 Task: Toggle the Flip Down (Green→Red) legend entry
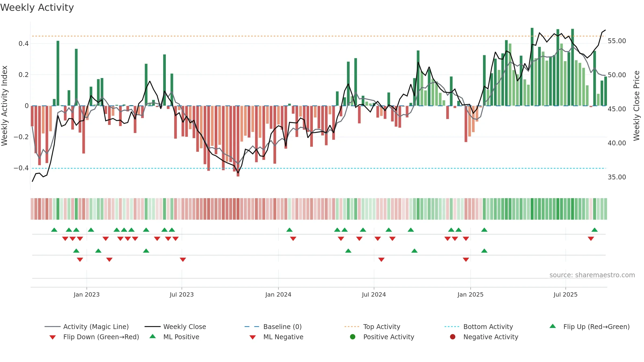(x=94, y=337)
